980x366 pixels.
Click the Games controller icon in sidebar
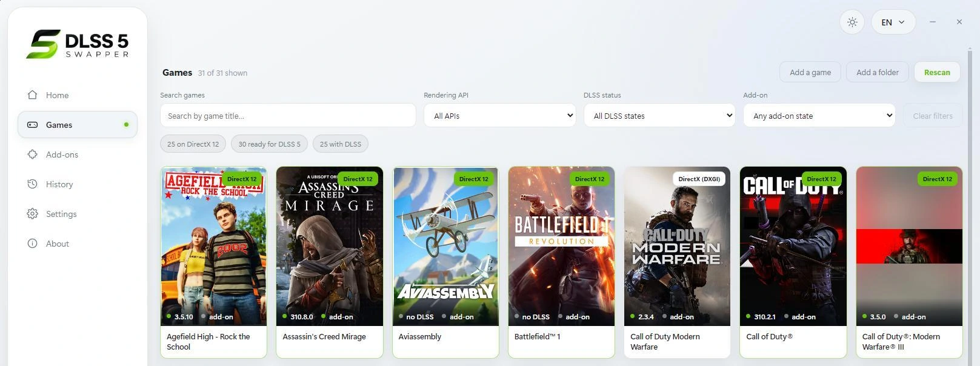[33, 125]
